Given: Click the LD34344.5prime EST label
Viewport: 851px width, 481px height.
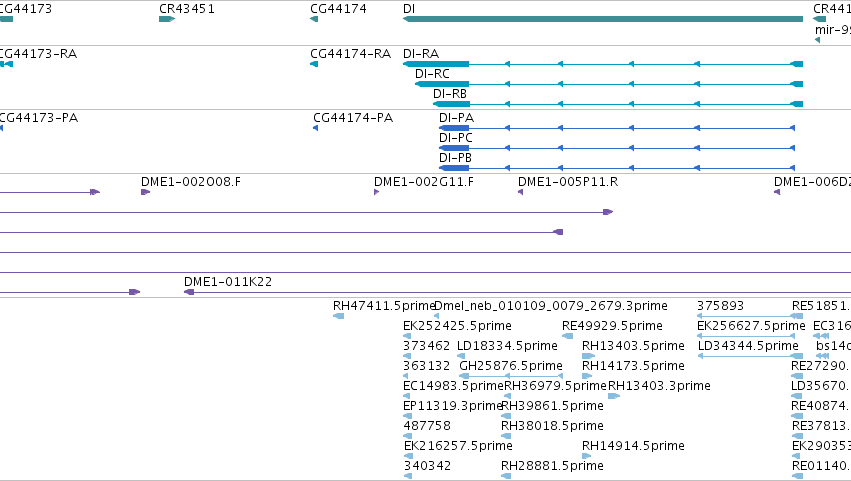Looking at the screenshot, I should (748, 346).
